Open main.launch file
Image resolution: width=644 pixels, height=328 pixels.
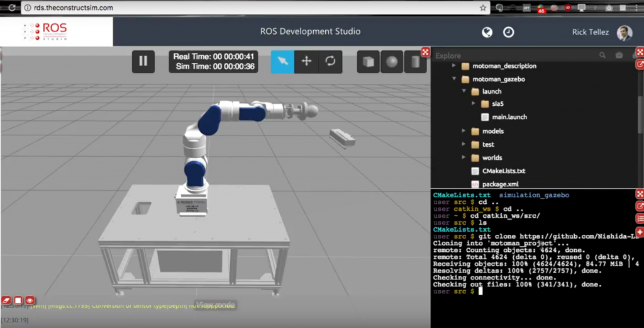(x=509, y=117)
